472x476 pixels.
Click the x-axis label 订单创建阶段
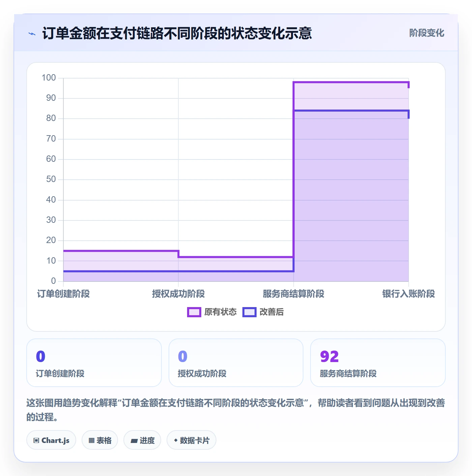[63, 294]
